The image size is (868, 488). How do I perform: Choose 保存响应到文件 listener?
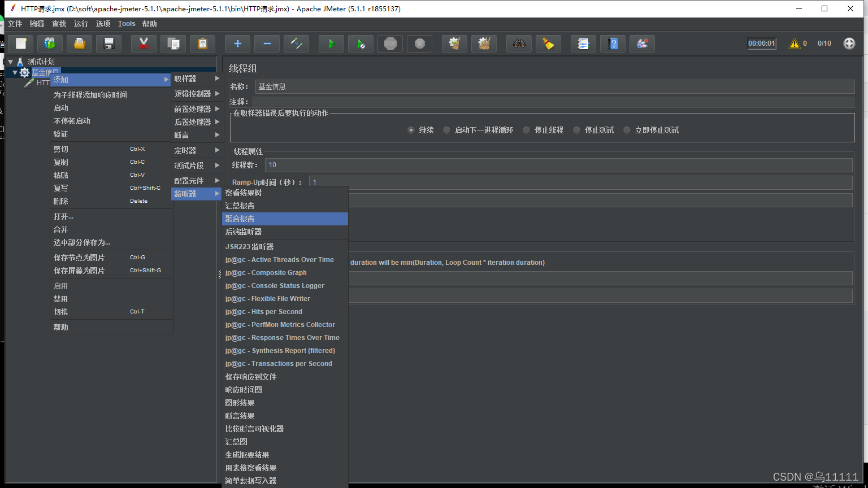tap(285, 377)
